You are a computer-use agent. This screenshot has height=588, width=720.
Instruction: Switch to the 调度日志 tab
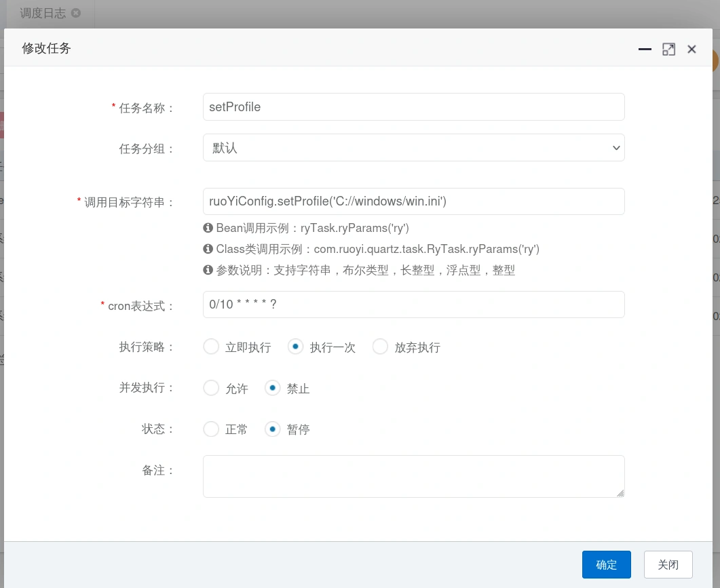pyautogui.click(x=42, y=13)
